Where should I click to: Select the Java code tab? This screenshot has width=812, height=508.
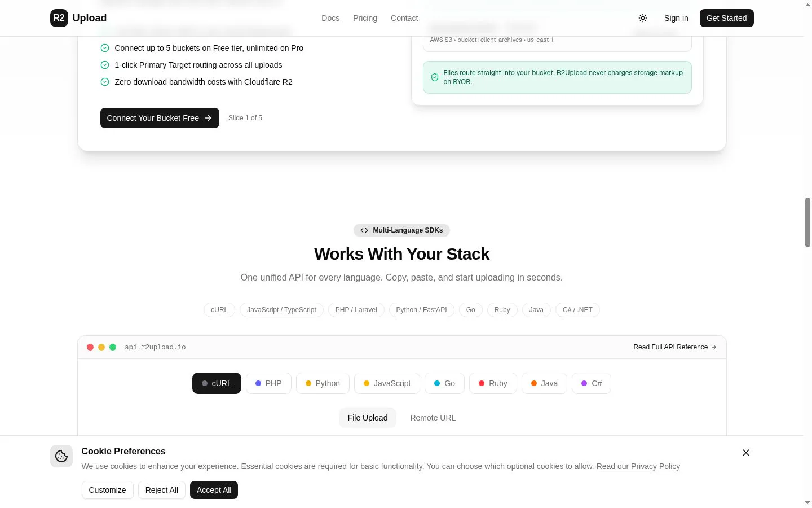[544, 383]
